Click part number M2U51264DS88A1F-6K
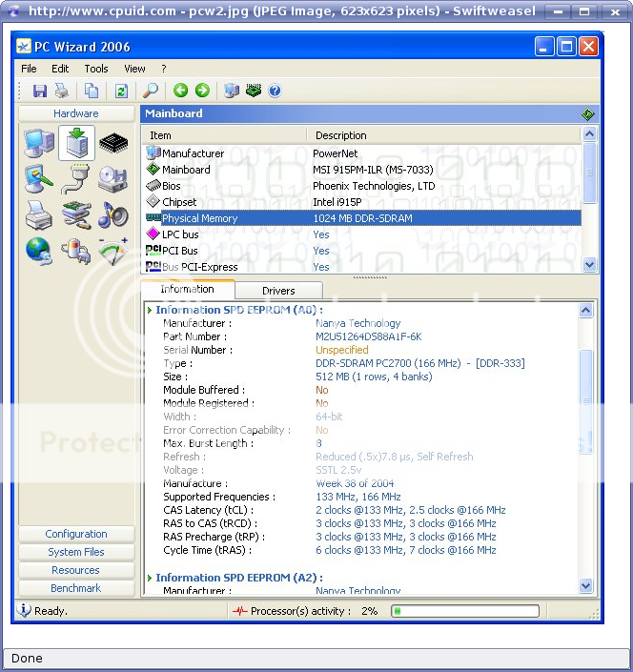Image resolution: width=633 pixels, height=672 pixels. (369, 336)
